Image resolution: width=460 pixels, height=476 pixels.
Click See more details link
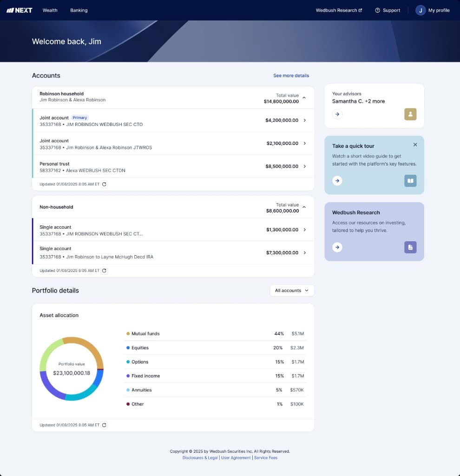(x=291, y=76)
